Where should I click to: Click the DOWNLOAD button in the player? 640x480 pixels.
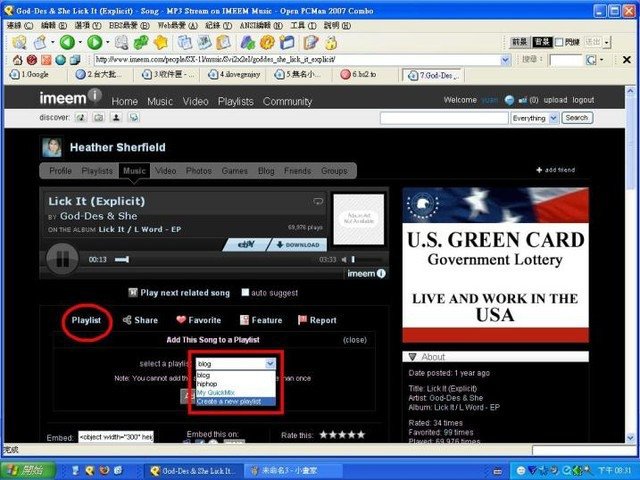click(298, 244)
